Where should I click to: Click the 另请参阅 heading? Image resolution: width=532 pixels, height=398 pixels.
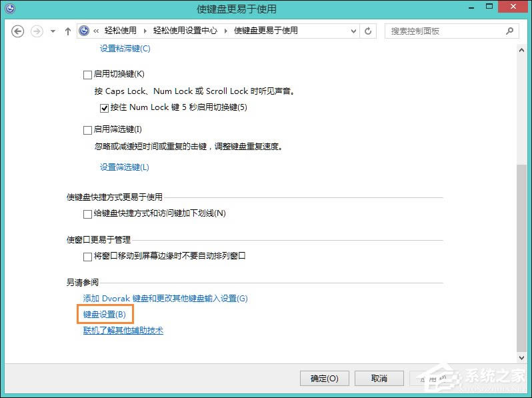[83, 282]
